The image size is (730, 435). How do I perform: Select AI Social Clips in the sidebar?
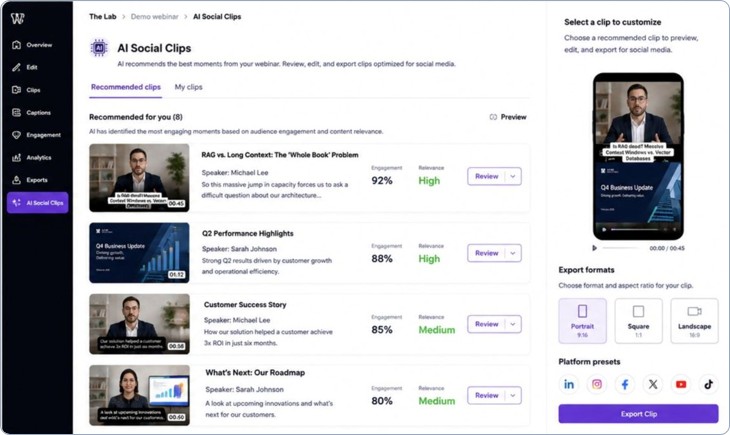(x=38, y=203)
